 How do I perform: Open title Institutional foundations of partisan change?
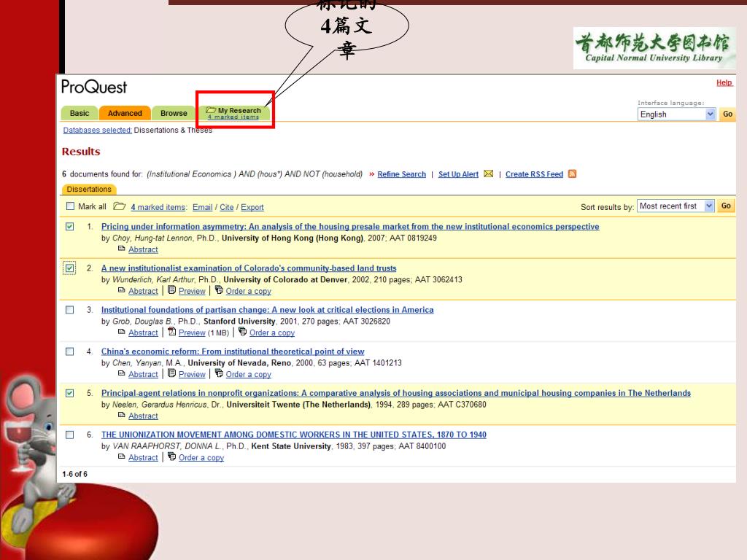(x=267, y=310)
